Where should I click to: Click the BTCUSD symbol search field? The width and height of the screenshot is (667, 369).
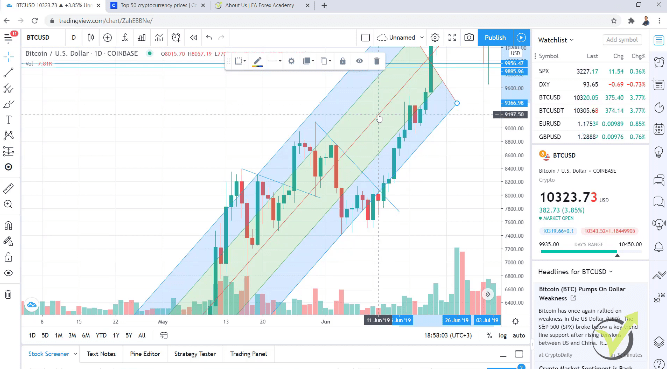point(43,37)
